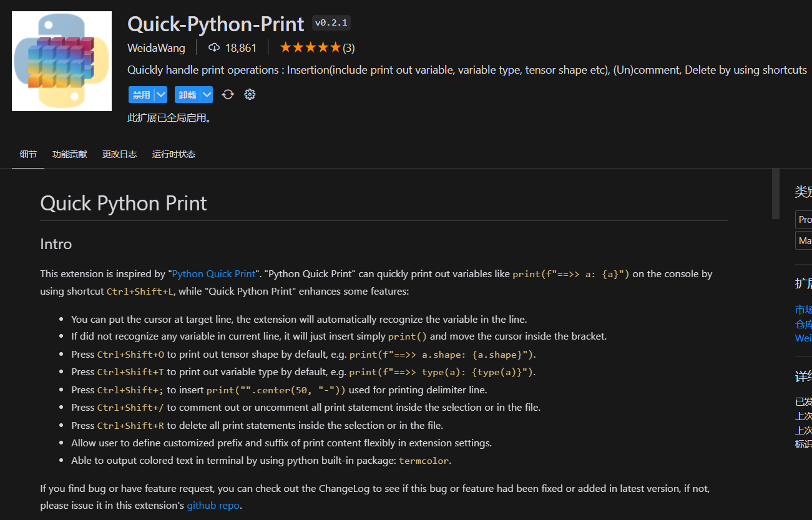Open the github repo link
The width and height of the screenshot is (812, 520).
tap(213, 506)
